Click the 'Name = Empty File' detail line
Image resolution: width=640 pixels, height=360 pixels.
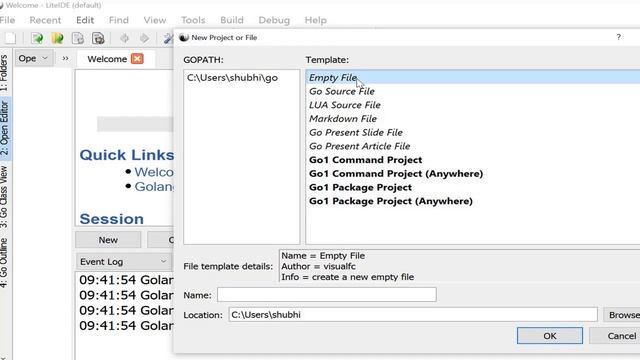coord(323,256)
